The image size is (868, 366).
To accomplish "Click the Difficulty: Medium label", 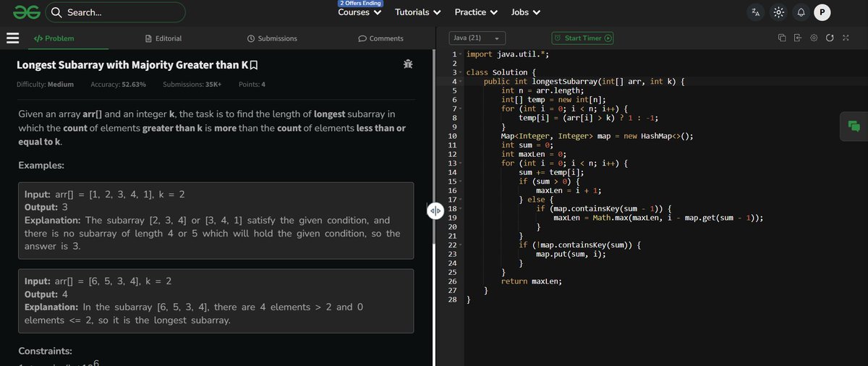I will tap(45, 85).
